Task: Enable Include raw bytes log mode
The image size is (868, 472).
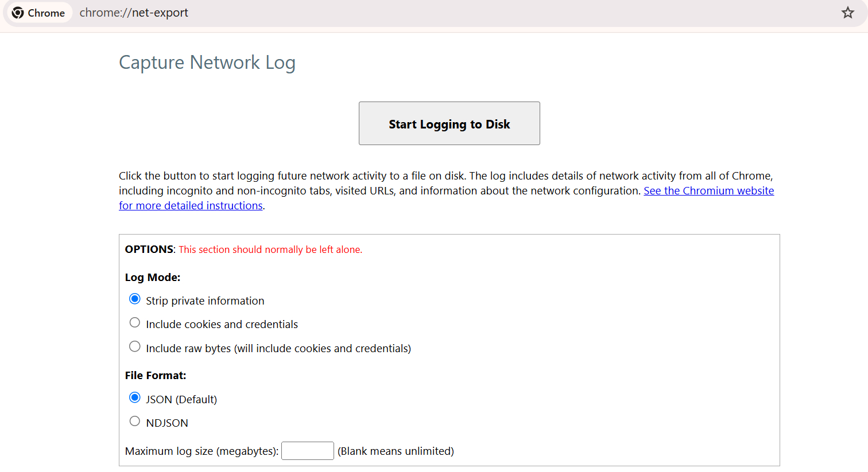Action: coord(135,346)
